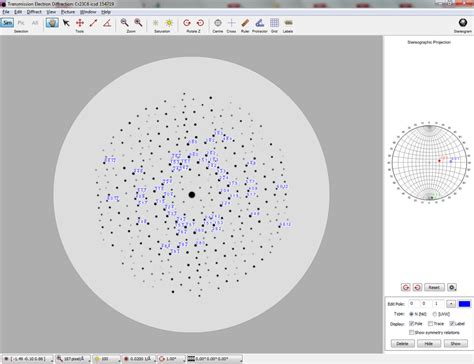The width and height of the screenshot is (474, 364).
Task: Open the Help menu
Action: [x=106, y=12]
